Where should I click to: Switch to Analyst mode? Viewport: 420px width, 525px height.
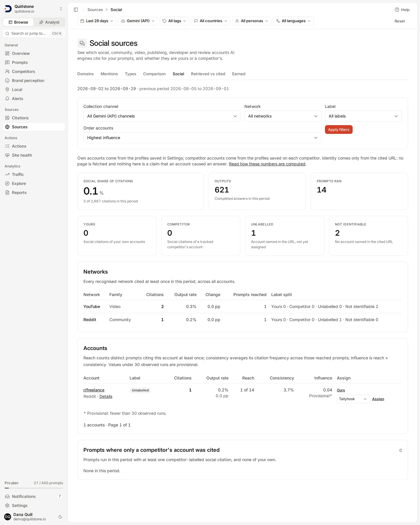[x=49, y=22]
